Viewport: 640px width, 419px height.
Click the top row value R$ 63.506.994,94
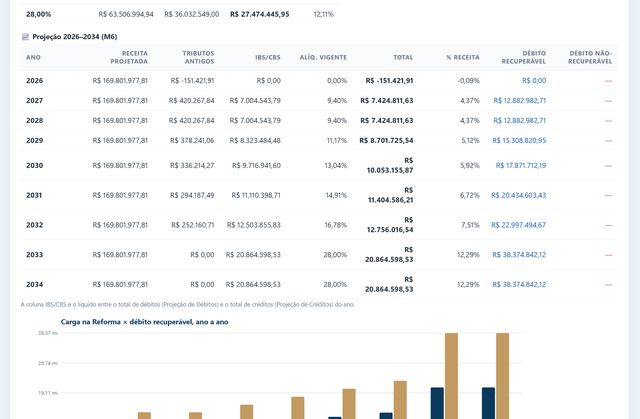[x=126, y=14]
